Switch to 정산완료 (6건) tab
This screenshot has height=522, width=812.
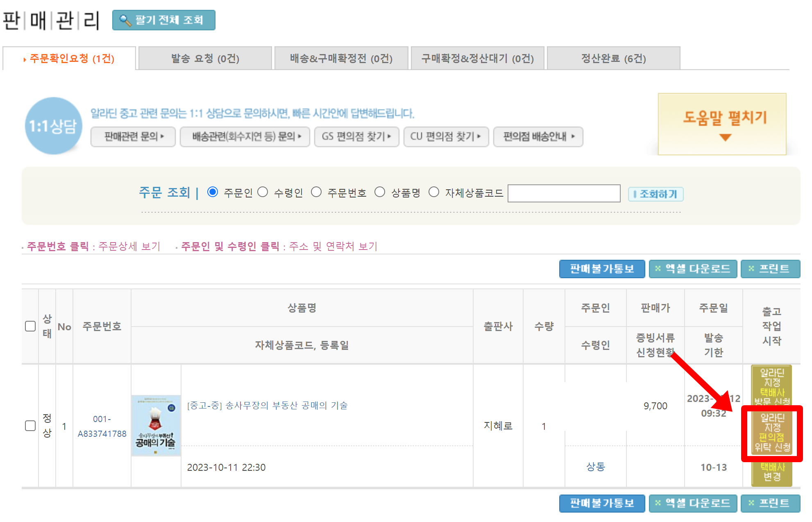click(x=613, y=59)
